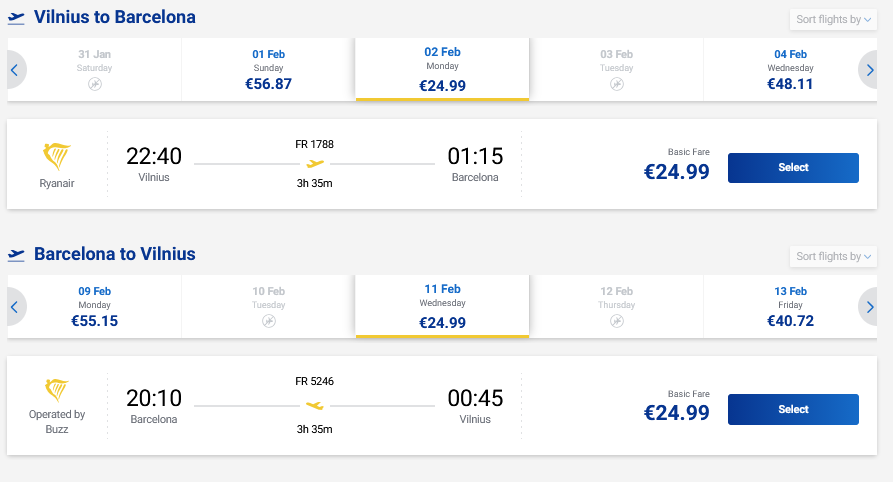Screen dimensions: 893x482
Task: Click the no-flight icon under 31 Jan
Action: (95, 85)
